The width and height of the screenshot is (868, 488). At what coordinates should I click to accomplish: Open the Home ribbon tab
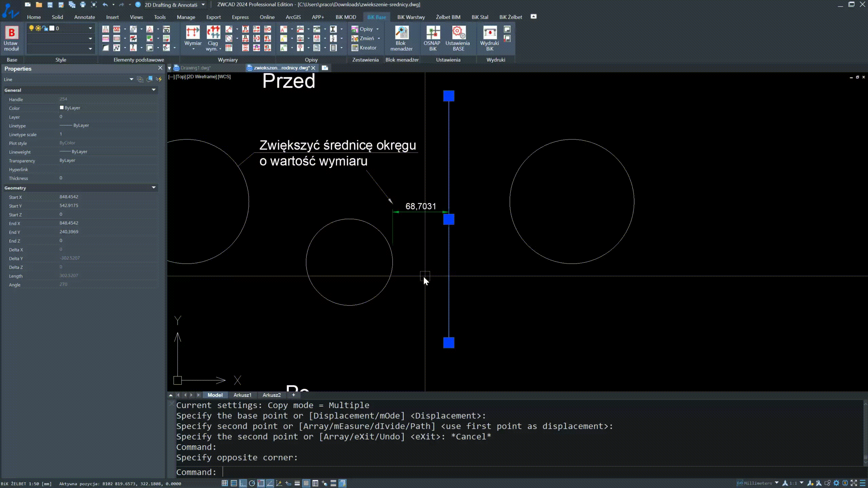click(x=34, y=17)
